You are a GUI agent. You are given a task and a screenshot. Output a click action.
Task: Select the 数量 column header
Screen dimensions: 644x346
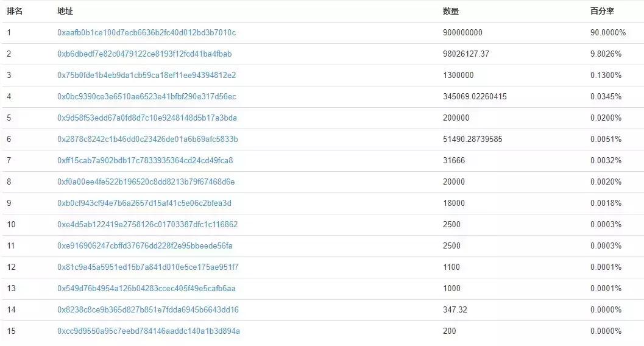point(451,12)
